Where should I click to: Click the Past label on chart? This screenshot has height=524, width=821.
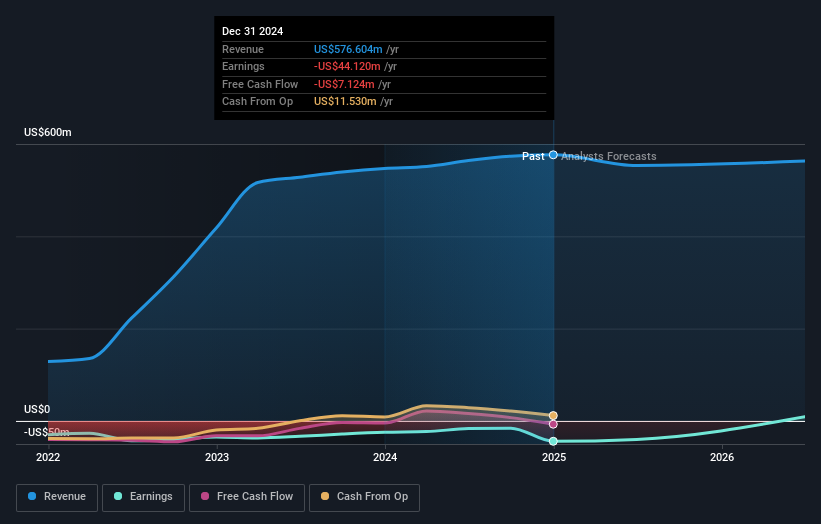(533, 157)
